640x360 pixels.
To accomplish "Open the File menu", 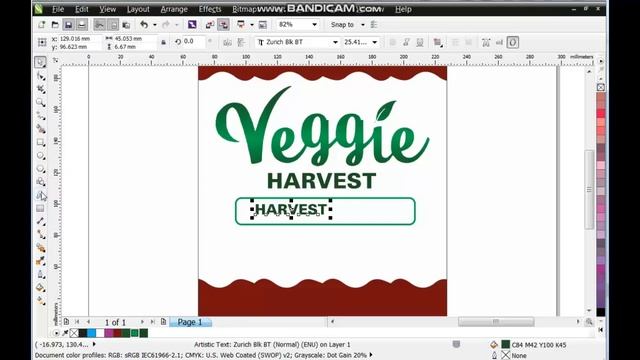I will [58, 9].
